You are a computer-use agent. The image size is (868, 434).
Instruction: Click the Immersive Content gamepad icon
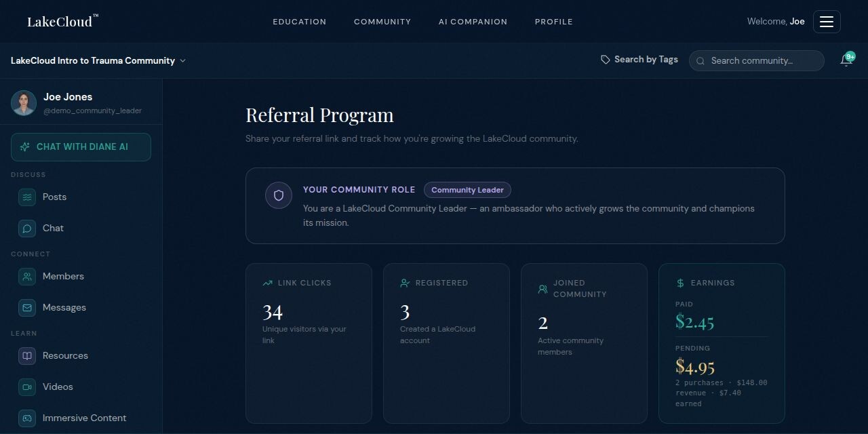tap(27, 418)
